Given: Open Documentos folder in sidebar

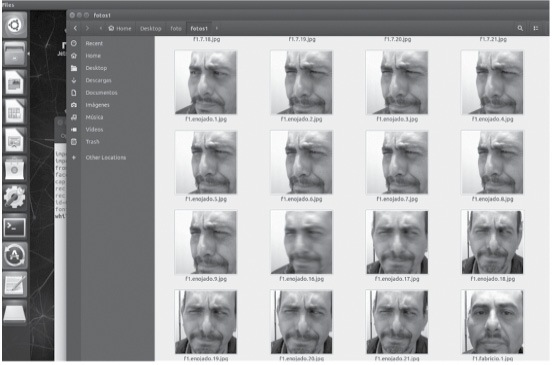Looking at the screenshot, I should 101,93.
